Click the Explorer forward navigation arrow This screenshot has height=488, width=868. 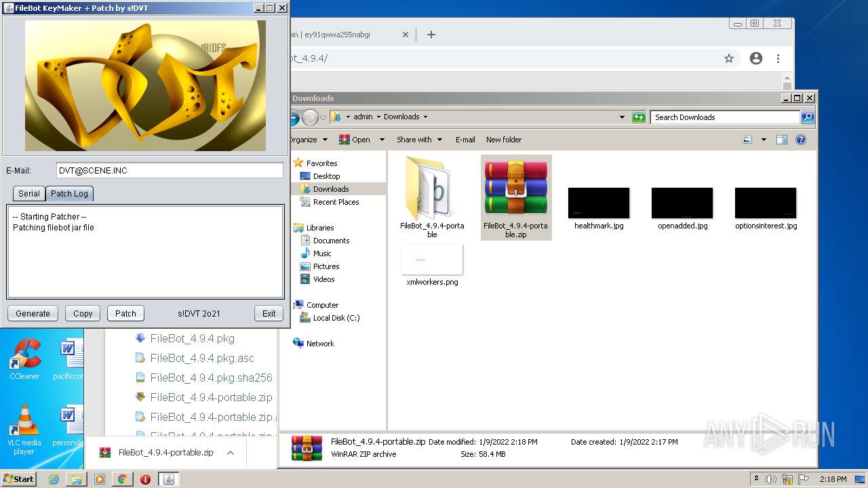[310, 117]
